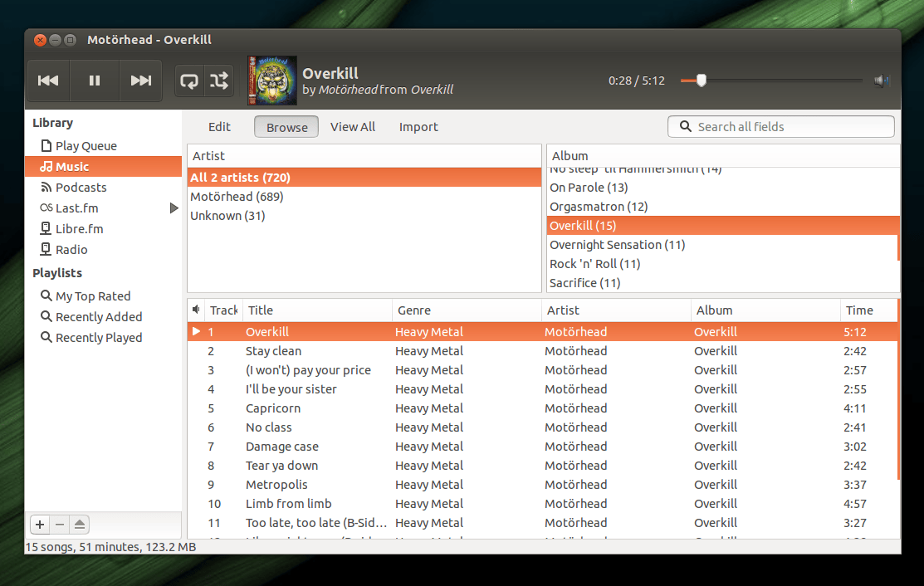Image resolution: width=924 pixels, height=586 pixels.
Task: Sort tracks by the Time column header
Action: pyautogui.click(x=859, y=310)
